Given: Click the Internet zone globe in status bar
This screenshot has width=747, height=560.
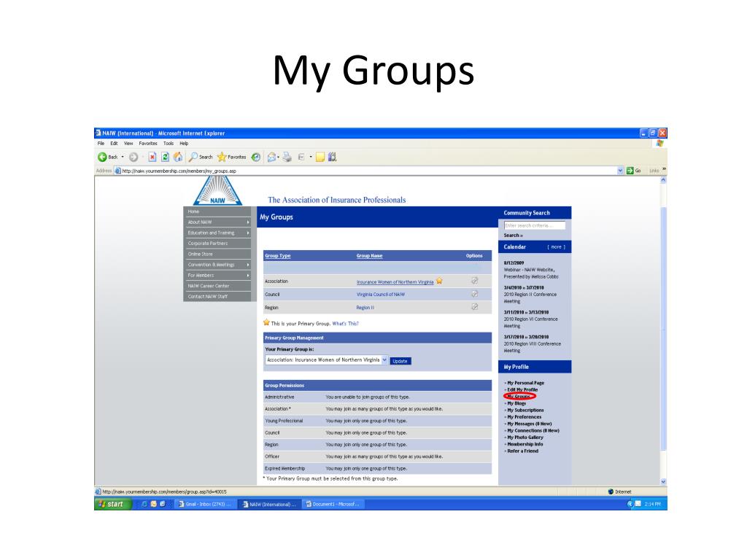Looking at the screenshot, I should pyautogui.click(x=611, y=491).
